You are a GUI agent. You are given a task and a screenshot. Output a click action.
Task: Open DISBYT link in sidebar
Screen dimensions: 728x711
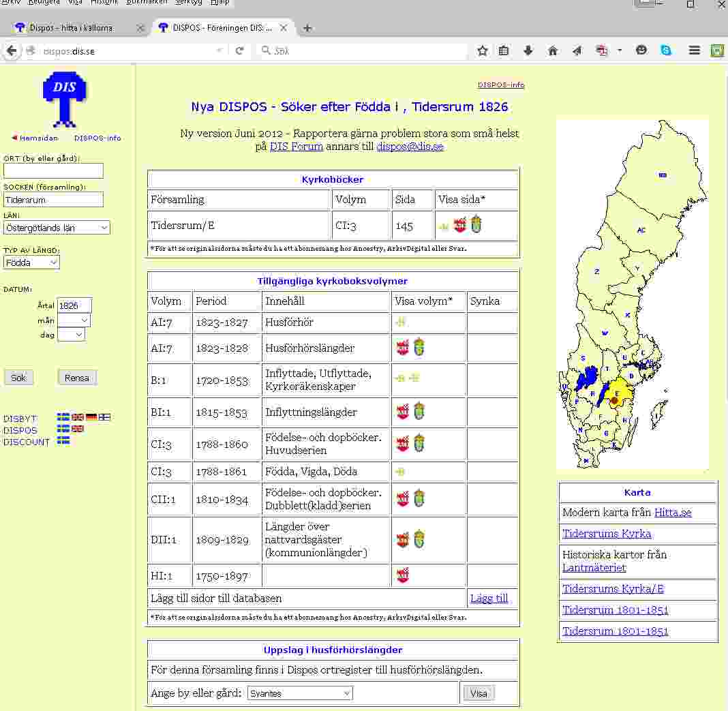click(20, 419)
